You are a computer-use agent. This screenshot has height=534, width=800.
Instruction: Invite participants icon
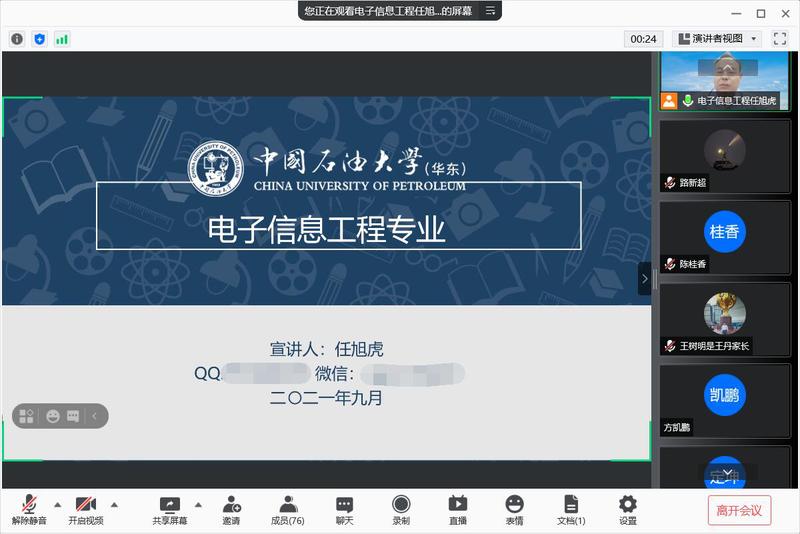[231, 510]
